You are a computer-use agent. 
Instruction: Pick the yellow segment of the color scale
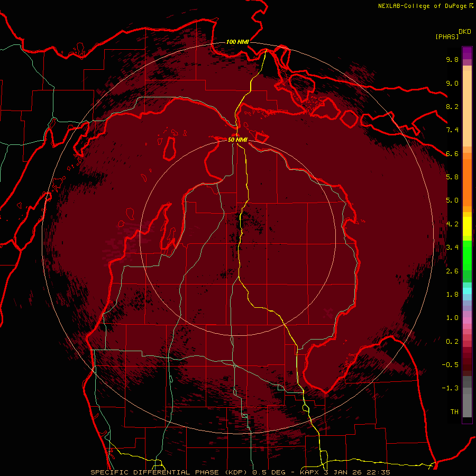click(x=467, y=226)
